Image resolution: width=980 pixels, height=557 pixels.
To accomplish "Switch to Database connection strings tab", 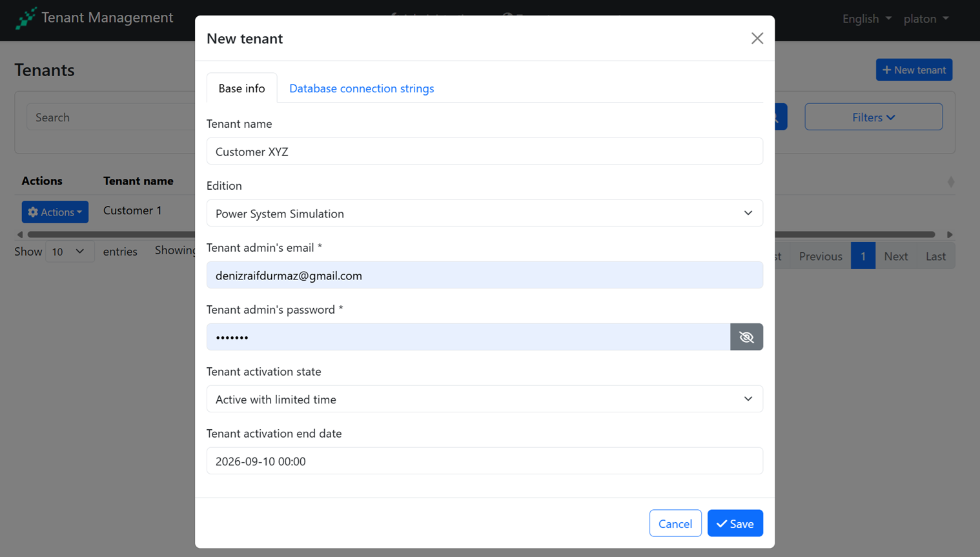I will [362, 88].
